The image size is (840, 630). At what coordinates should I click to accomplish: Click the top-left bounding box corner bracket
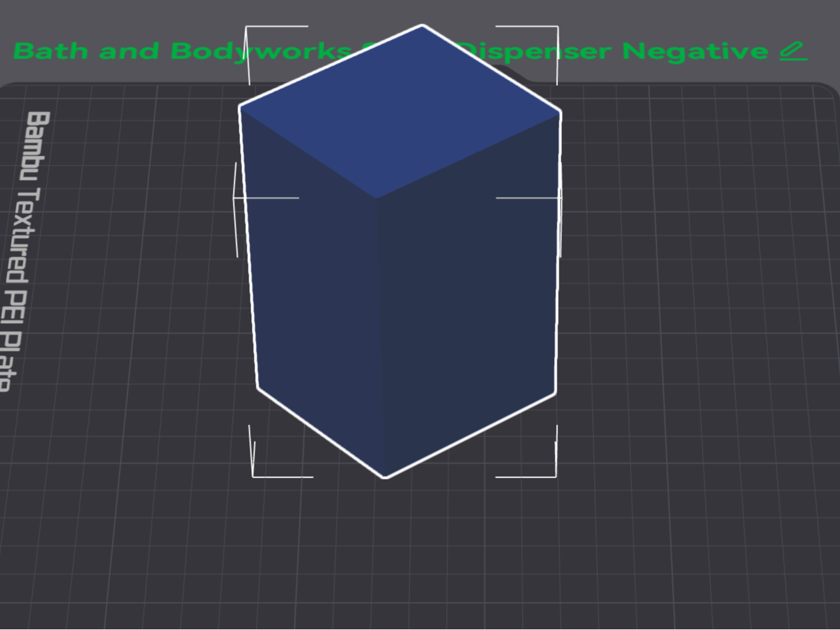point(262,44)
